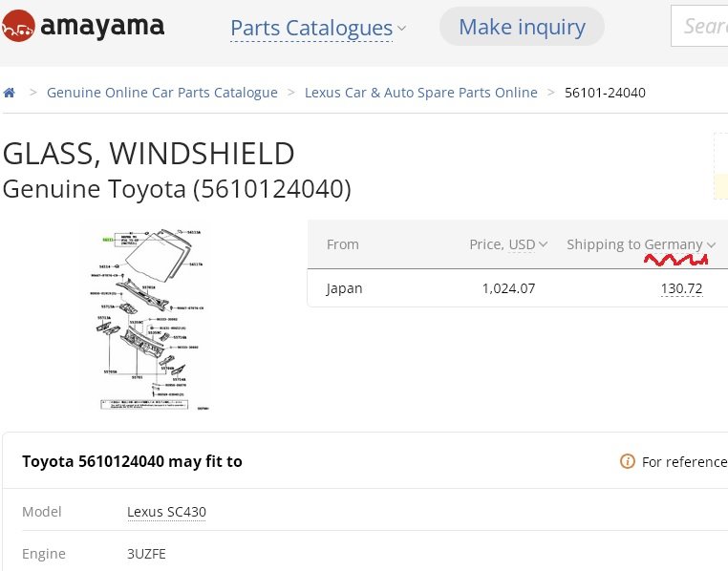Screen dimensions: 728x571
Task: Click the 56101-24040 breadcrumb item
Action: 605,93
